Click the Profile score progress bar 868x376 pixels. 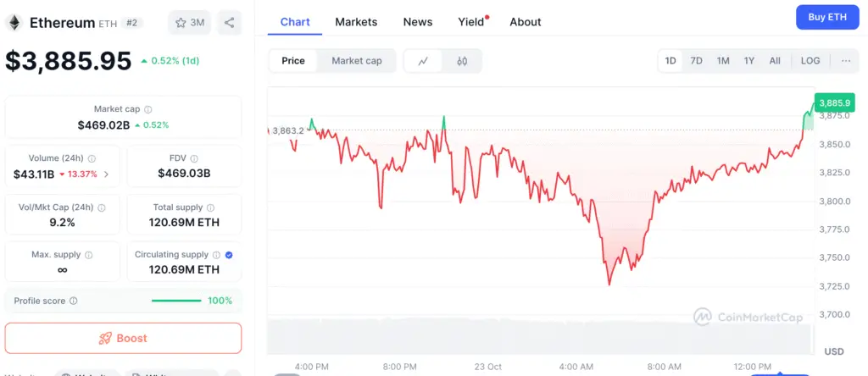pos(176,301)
